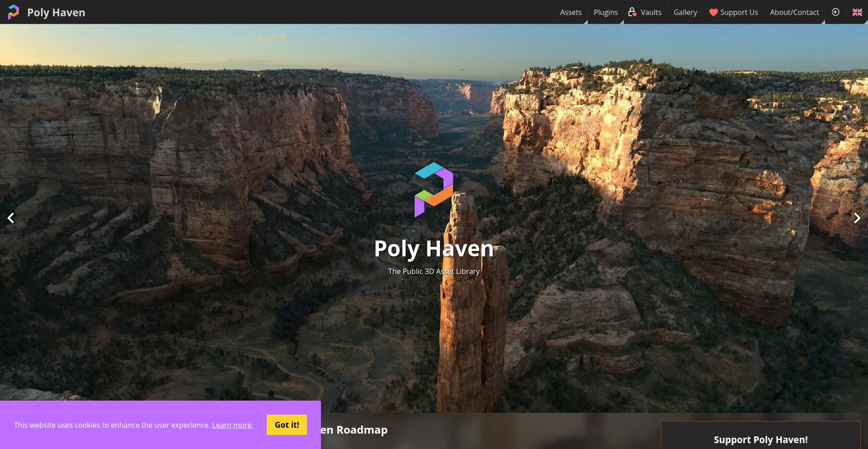Expand the Assets dropdown menu
This screenshot has height=449, width=868.
tap(571, 12)
